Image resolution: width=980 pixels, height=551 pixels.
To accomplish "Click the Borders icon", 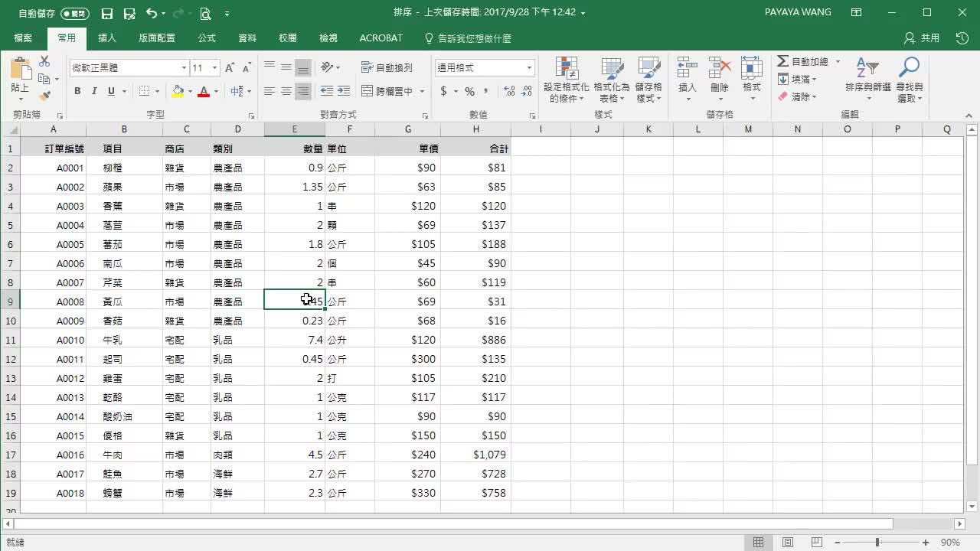I will pos(145,91).
